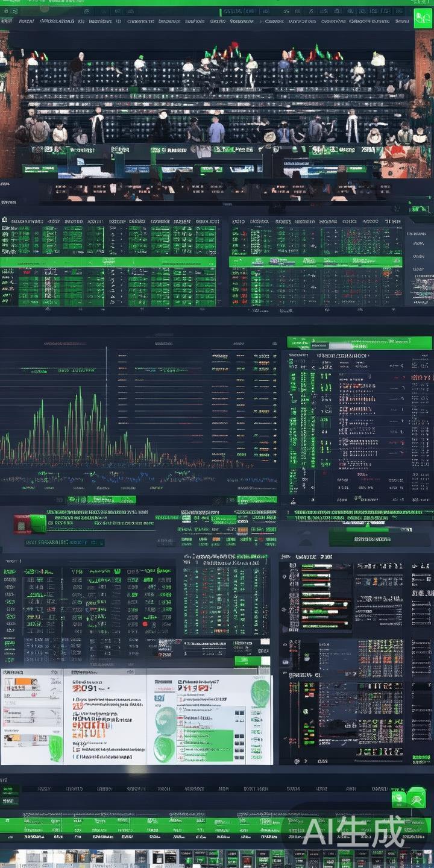Click the small green button above the white report panel

(x=252, y=661)
